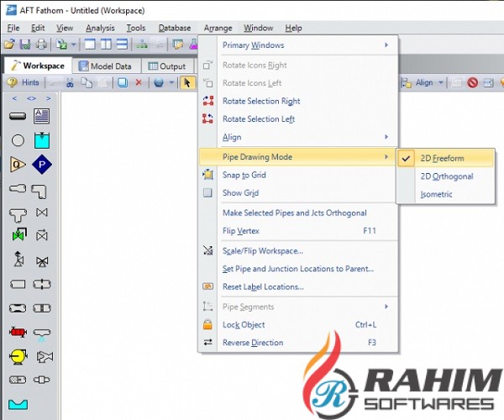Expand Pipe Drawing Mode submenu
This screenshot has width=504, height=420.
[298, 157]
